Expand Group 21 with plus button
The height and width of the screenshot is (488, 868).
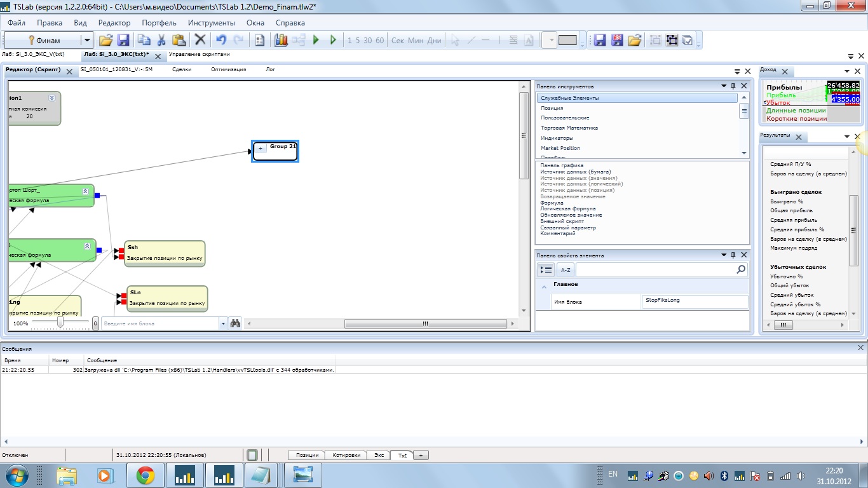[x=261, y=149]
